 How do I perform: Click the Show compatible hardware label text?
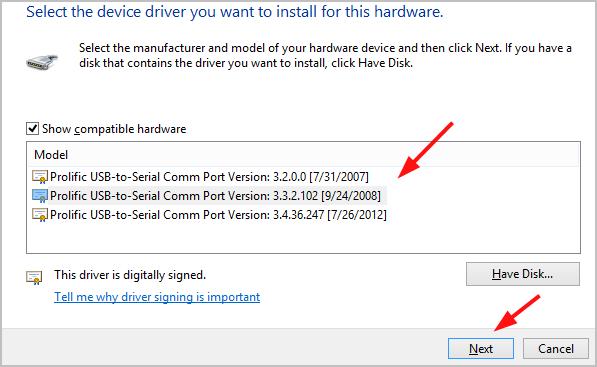click(114, 129)
